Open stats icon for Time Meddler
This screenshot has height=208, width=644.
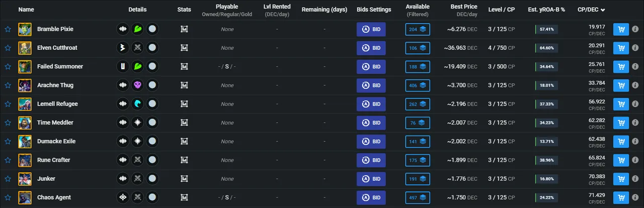coord(184,122)
